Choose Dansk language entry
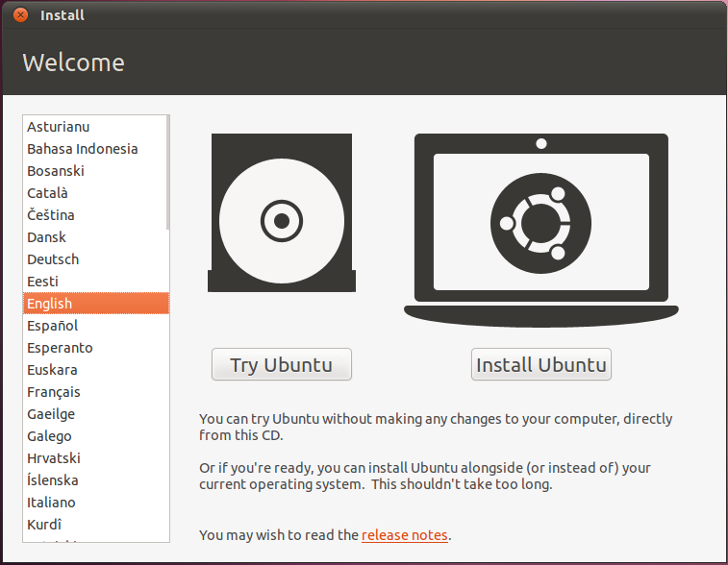Screen dimensions: 728x565 pos(95,237)
